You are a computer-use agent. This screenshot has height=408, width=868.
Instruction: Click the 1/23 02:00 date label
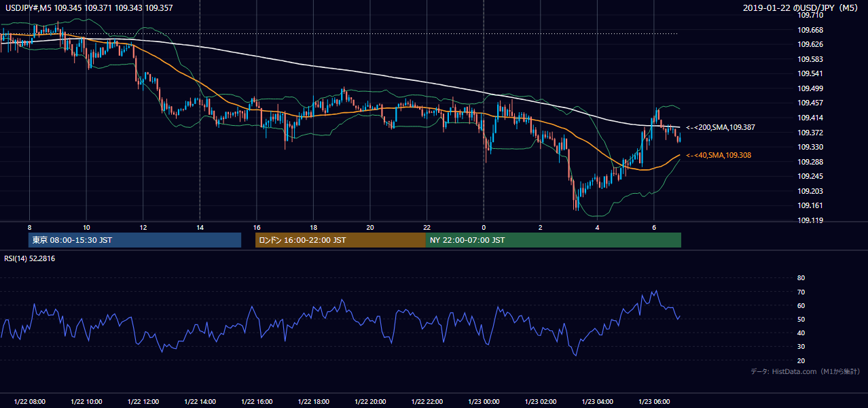pos(540,401)
